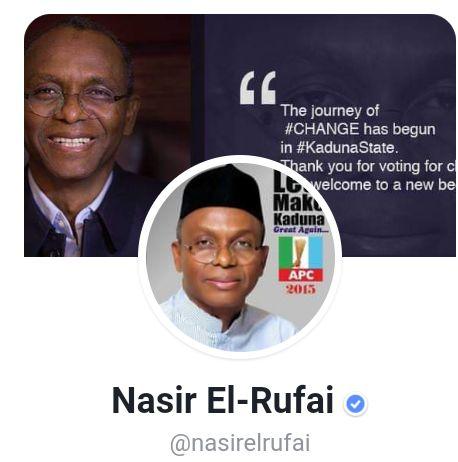The height and width of the screenshot is (462, 458).
Task: Click the eyeglasses in the cover portrait
Action: (x=76, y=98)
